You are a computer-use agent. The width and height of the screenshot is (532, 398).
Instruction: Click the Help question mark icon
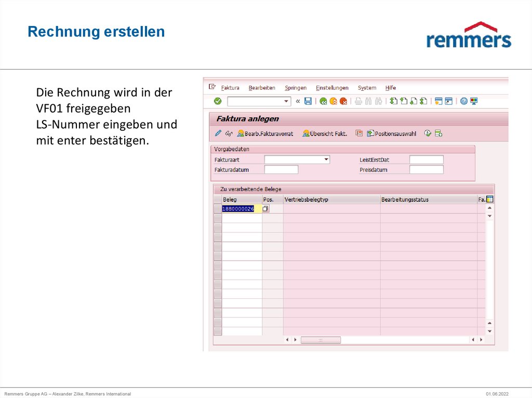click(x=463, y=101)
